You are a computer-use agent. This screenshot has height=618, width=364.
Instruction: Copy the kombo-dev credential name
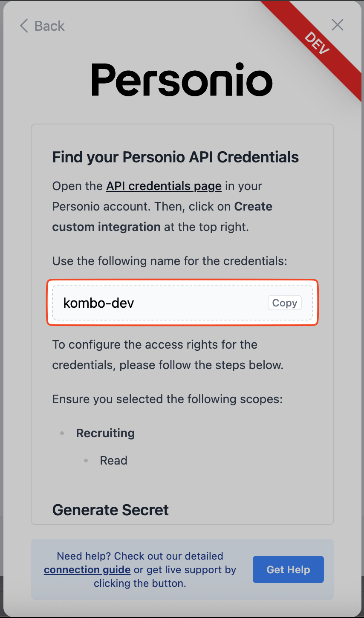pos(284,303)
